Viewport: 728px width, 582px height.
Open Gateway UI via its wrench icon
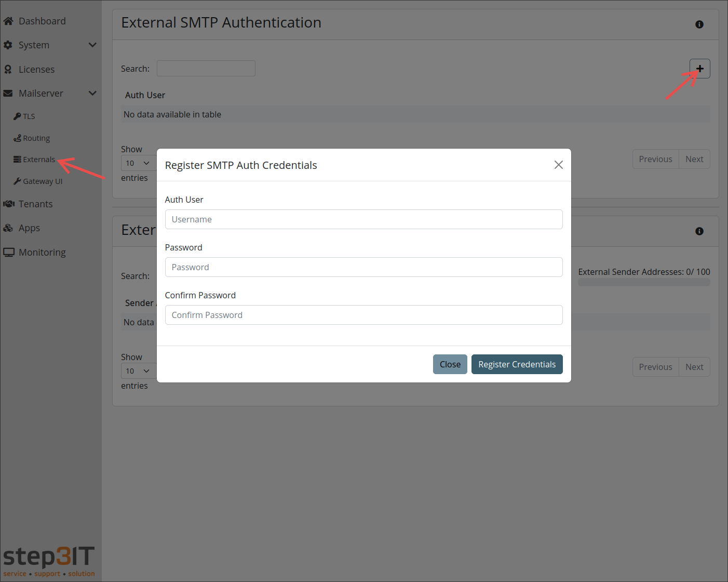(x=17, y=181)
